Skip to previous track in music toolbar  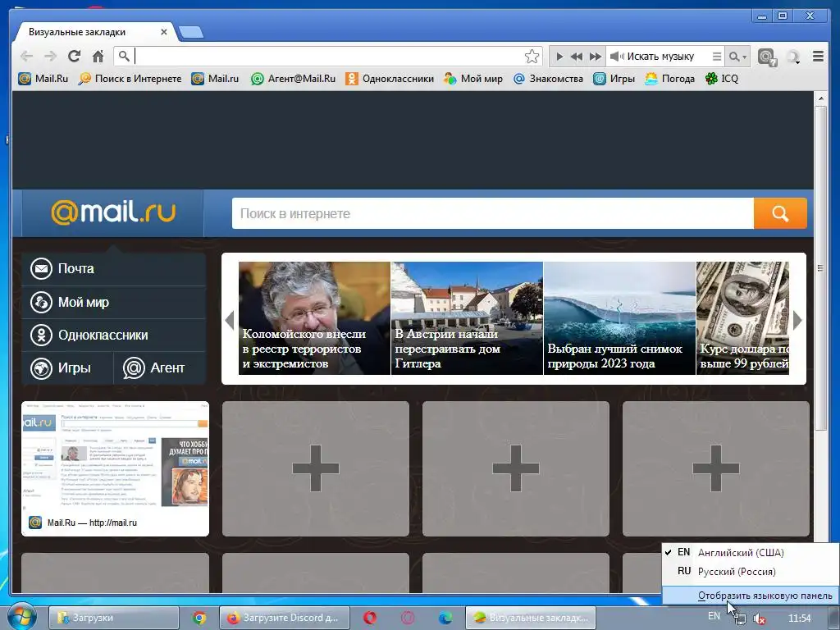tap(577, 57)
